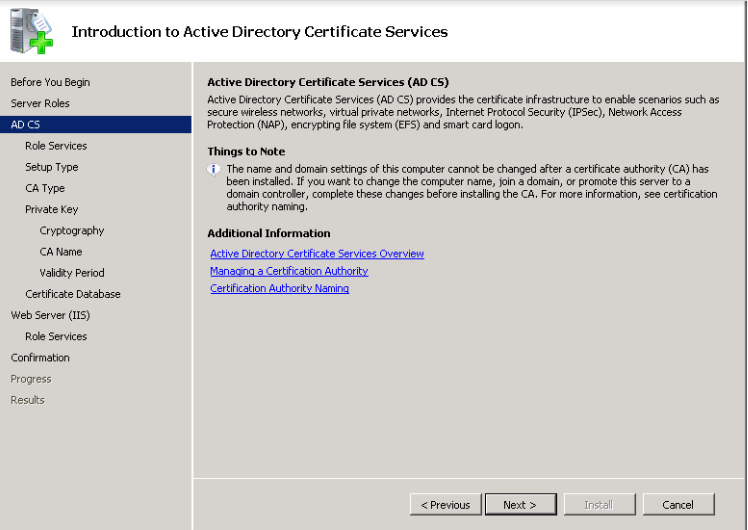Click the title 'Introduction to Active Directory Certificate Services'
This screenshot has height=530, width=748.
tap(260, 31)
